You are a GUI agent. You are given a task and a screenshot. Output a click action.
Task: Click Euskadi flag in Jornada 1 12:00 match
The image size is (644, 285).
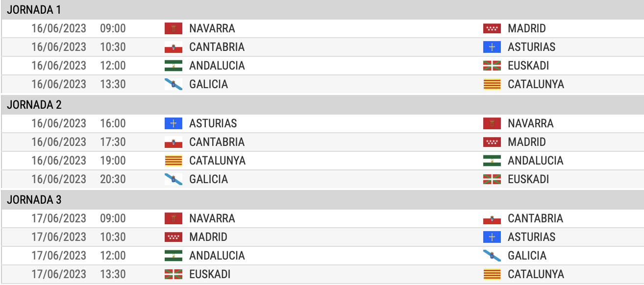click(x=492, y=66)
